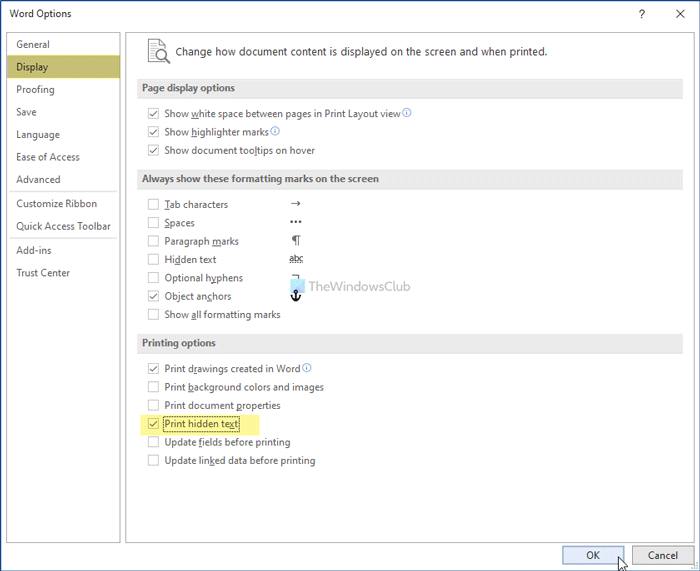This screenshot has height=571, width=700.
Task: Enable the Tab characters checkbox
Action: point(153,205)
